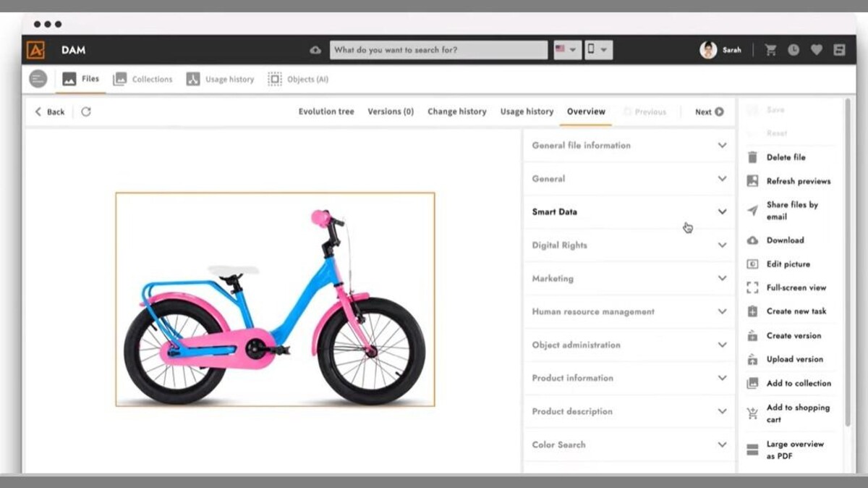Switch to the Collections tab

click(x=143, y=79)
